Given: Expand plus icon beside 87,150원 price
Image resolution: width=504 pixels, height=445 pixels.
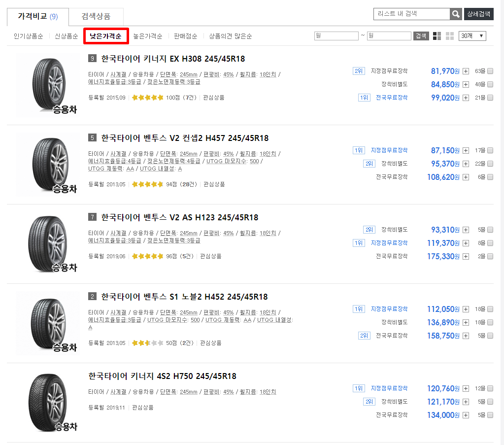Looking at the screenshot, I should tap(466, 150).
